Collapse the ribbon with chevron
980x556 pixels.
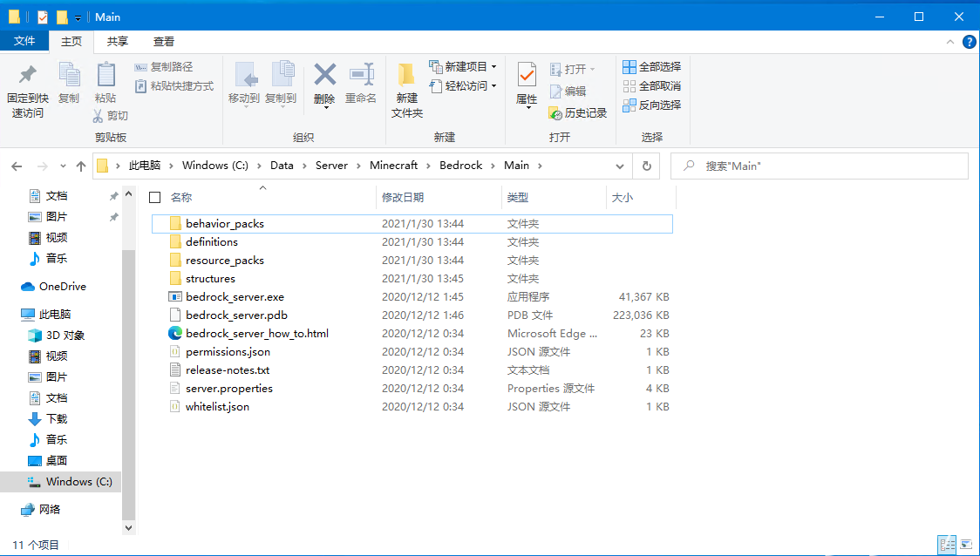click(950, 42)
